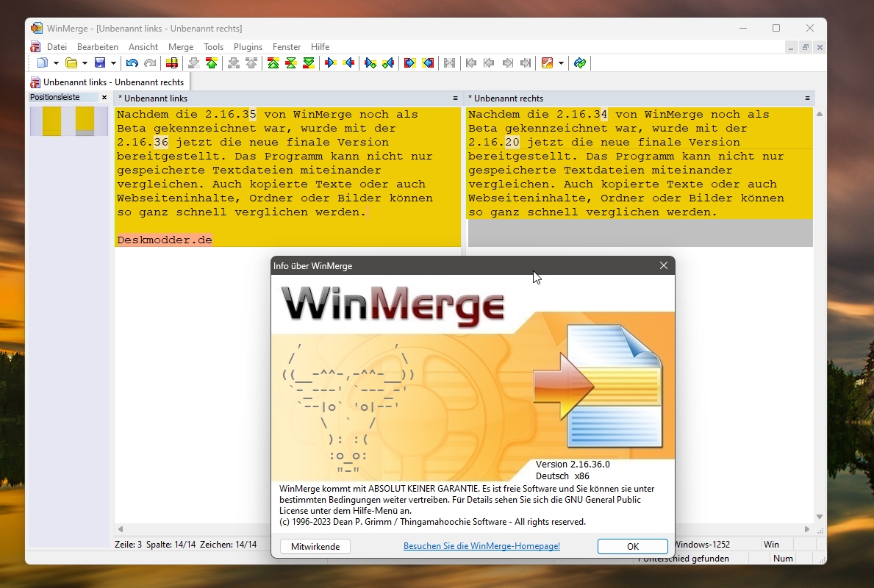Go to Next Difference (grey down arrow)

pos(193,63)
